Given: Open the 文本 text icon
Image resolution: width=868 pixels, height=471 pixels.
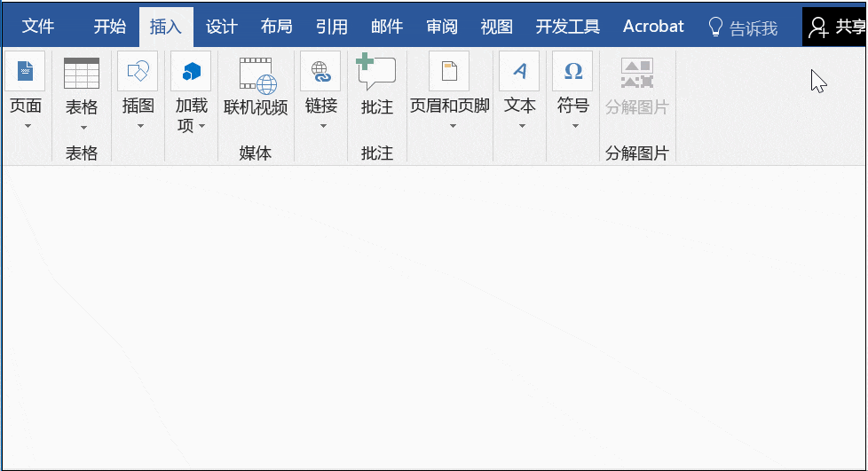Looking at the screenshot, I should pos(519,71).
